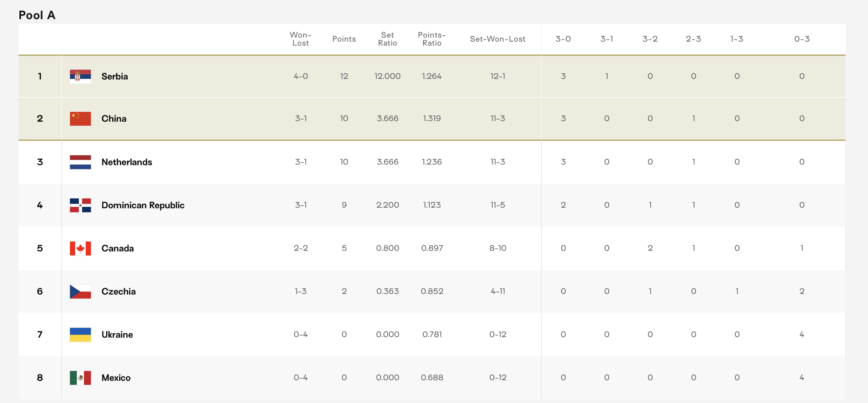Image resolution: width=868 pixels, height=403 pixels.
Task: Click the 3-0 column header
Action: pyautogui.click(x=563, y=39)
